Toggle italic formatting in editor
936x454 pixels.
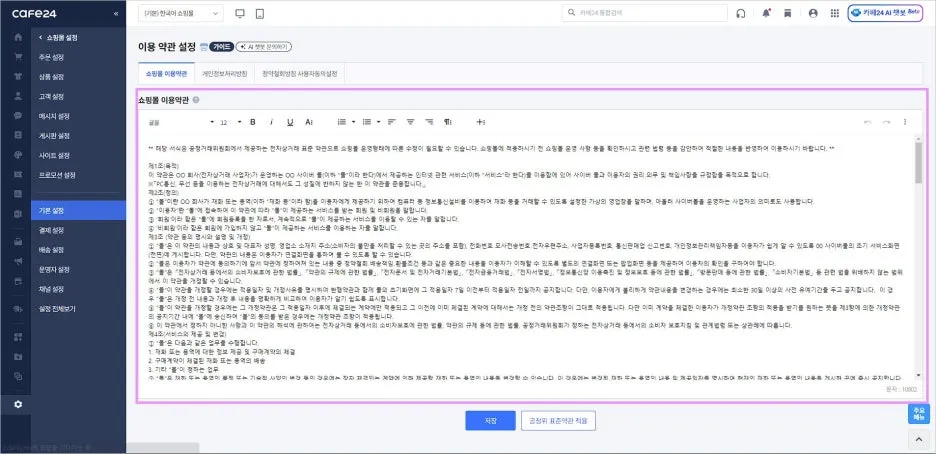click(x=271, y=122)
